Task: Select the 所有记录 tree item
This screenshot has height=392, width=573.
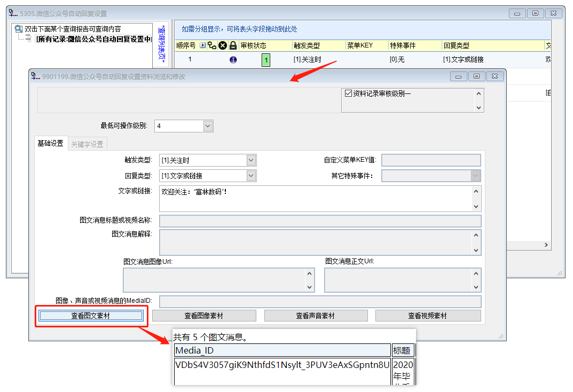Action: click(93, 39)
